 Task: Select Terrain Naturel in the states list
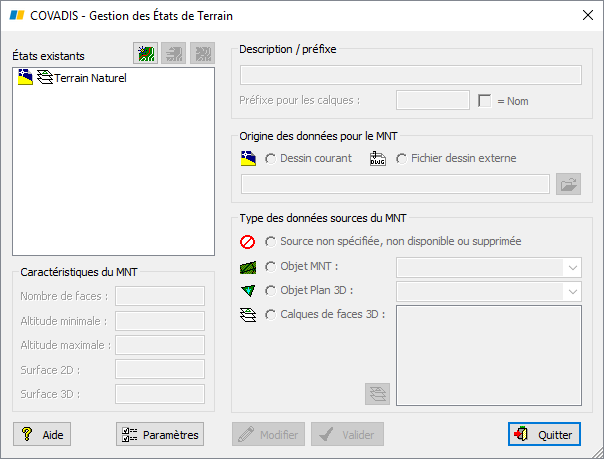point(90,77)
